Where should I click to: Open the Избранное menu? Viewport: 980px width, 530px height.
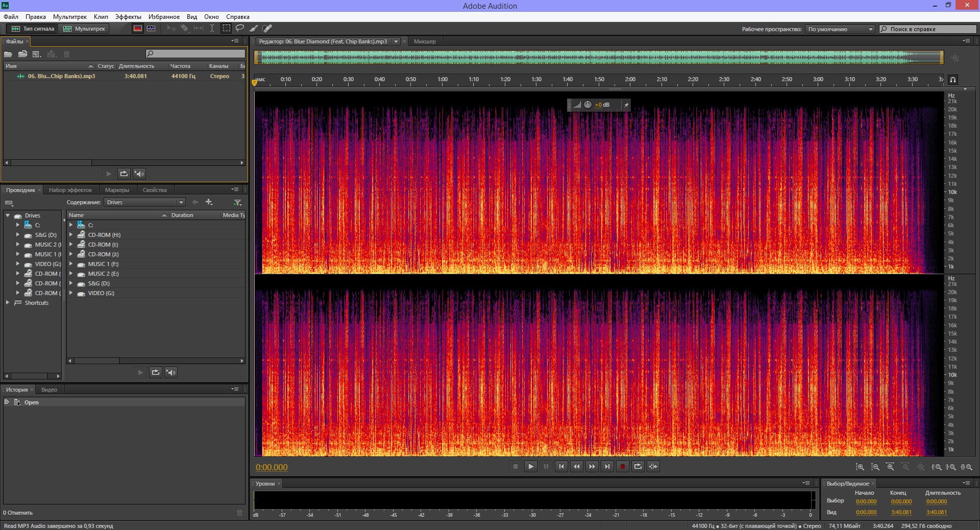click(164, 17)
